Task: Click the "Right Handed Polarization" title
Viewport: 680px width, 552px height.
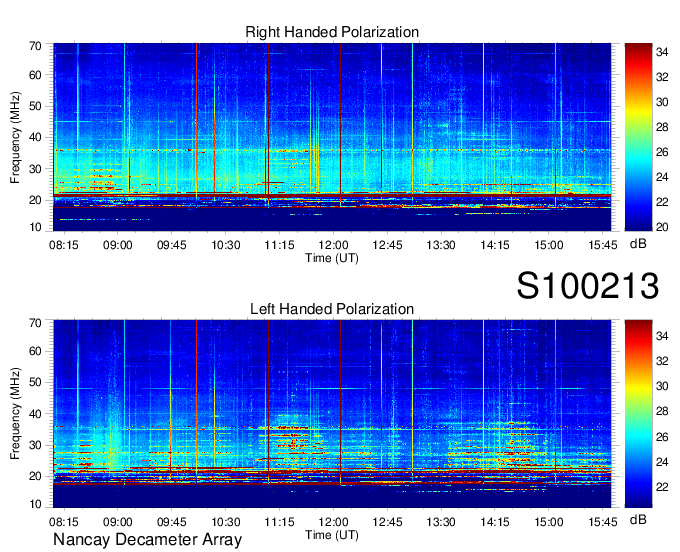Action: click(332, 32)
